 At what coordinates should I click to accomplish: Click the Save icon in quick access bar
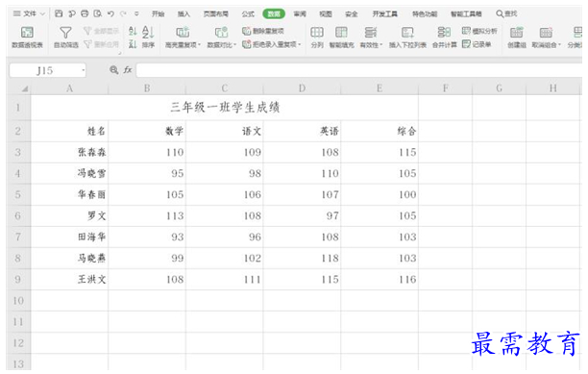tap(59, 13)
